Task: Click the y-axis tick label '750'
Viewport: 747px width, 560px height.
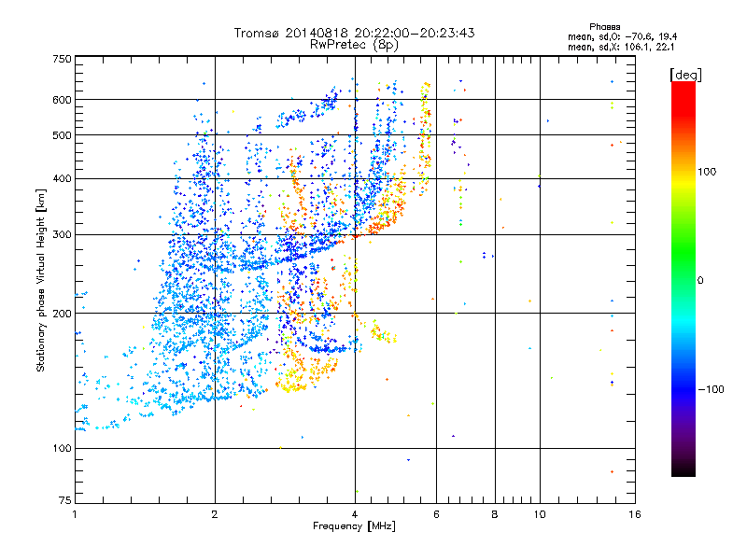Action: [x=62, y=59]
